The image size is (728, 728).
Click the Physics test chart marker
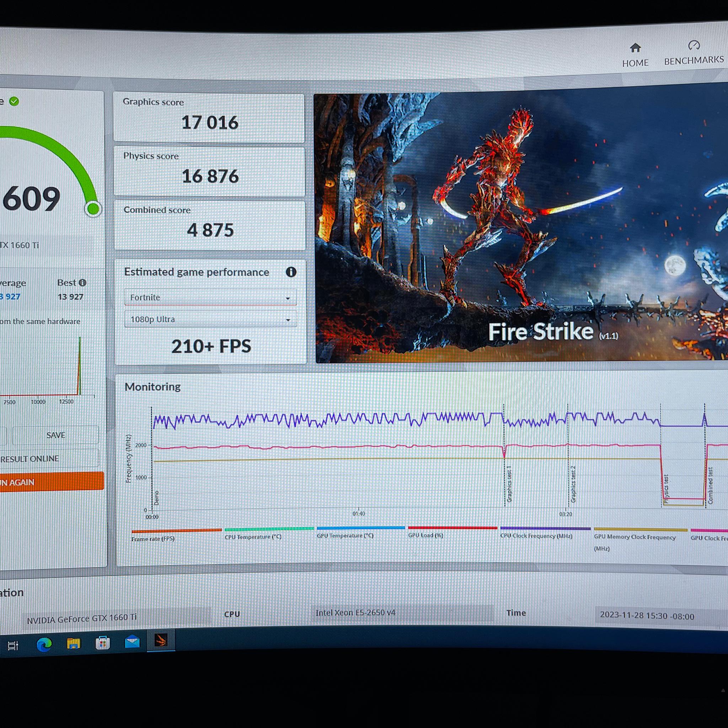tap(666, 489)
